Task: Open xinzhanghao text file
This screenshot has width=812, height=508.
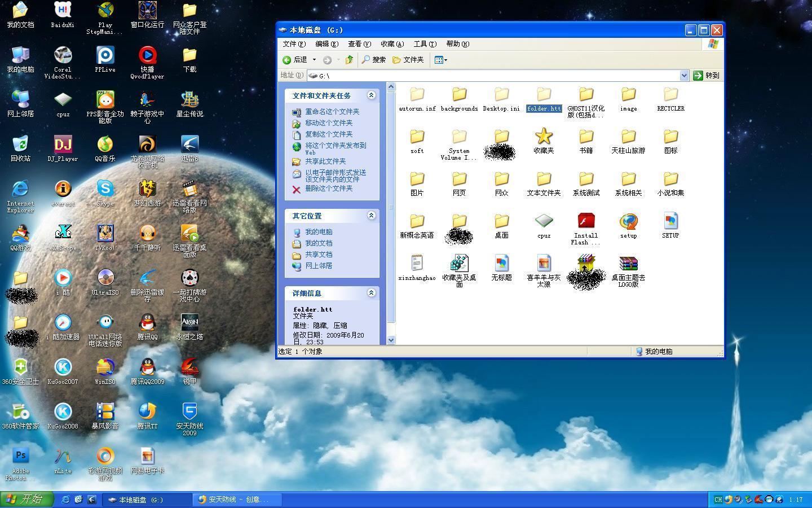Action: (417, 268)
